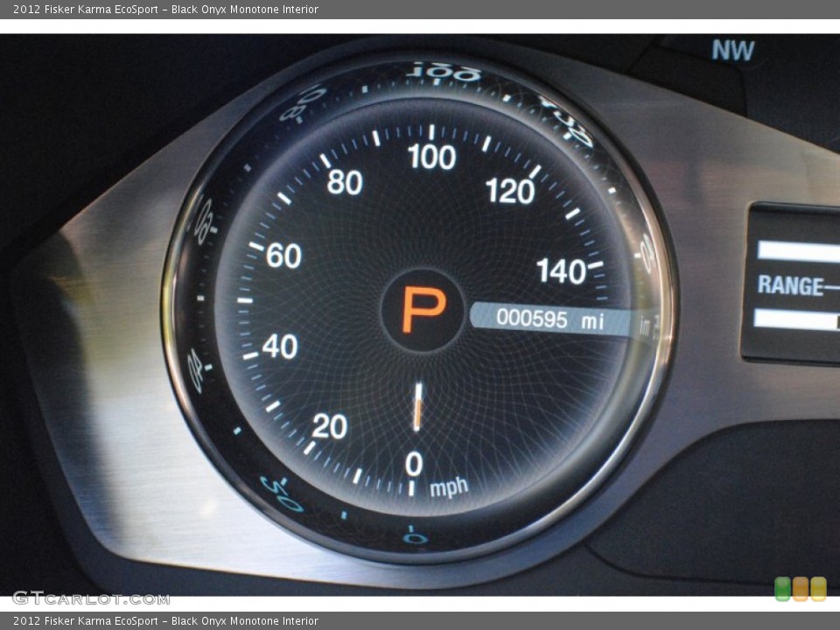Click the white bar above RANGE

798,251
